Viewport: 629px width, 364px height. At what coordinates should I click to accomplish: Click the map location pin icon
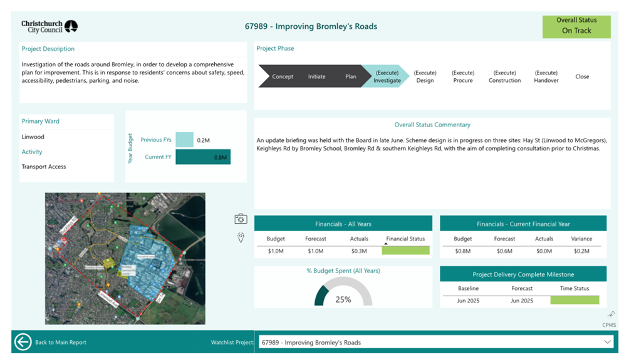pos(241,237)
